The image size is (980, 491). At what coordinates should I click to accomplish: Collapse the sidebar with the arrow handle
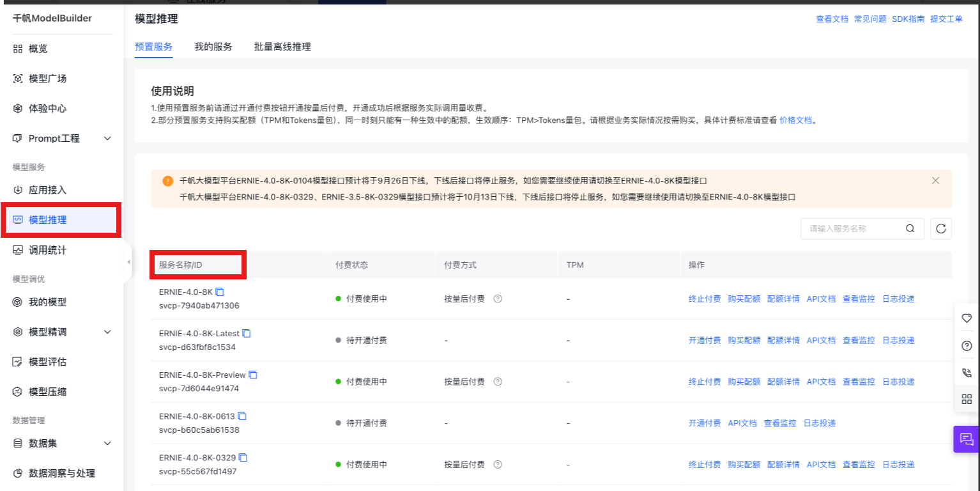point(128,262)
